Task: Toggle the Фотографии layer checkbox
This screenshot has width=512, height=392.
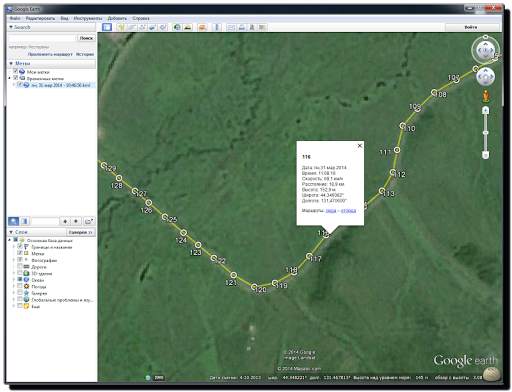Action: [x=20, y=260]
